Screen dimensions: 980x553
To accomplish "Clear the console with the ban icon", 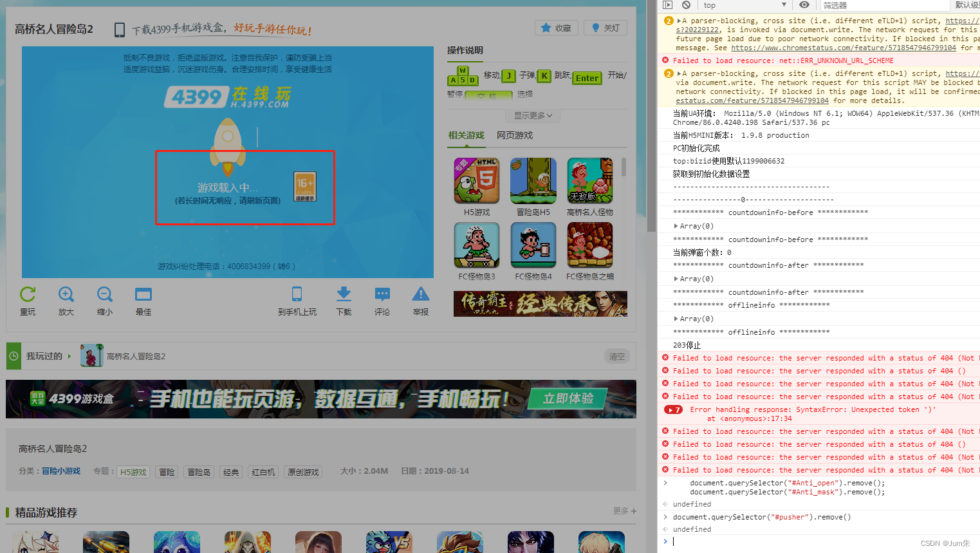I will [x=686, y=5].
